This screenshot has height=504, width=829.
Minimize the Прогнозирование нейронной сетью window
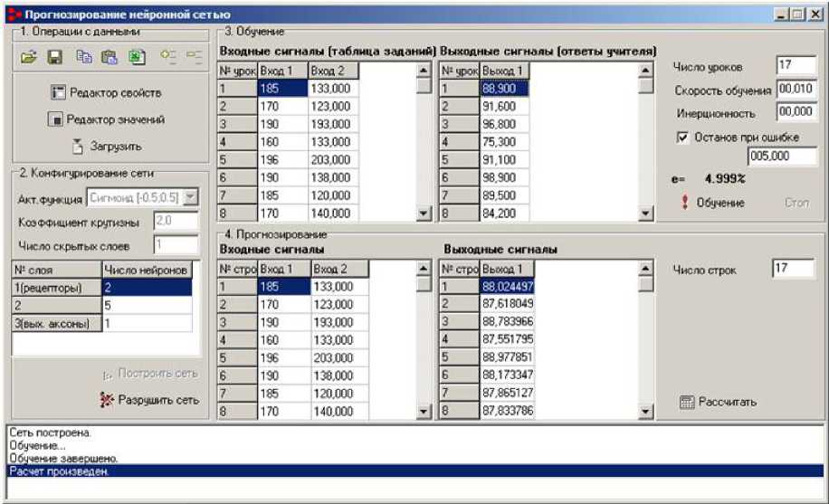(x=782, y=14)
